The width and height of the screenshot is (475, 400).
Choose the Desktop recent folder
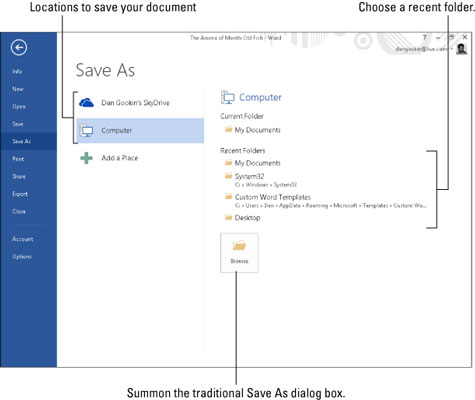[243, 218]
